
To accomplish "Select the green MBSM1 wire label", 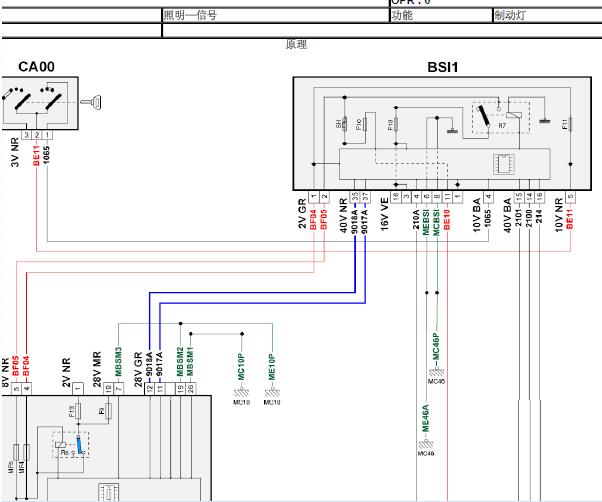I will coord(190,362).
